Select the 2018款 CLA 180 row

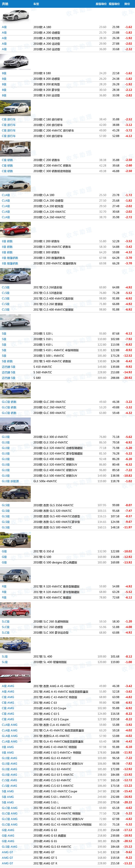click(x=67, y=195)
